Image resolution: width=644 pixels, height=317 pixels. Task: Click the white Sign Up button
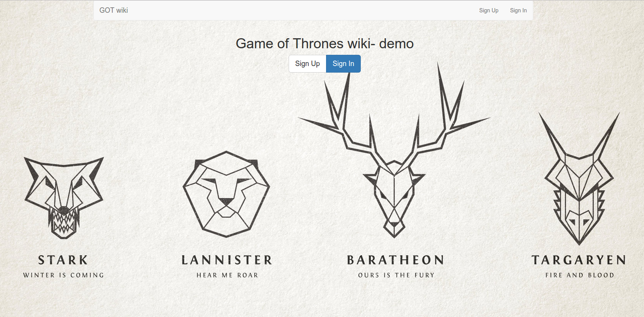click(308, 64)
